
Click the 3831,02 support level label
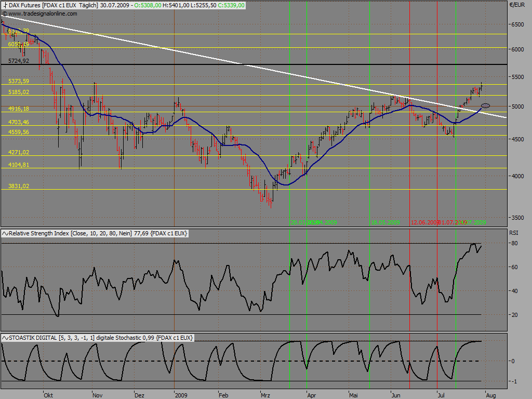point(19,186)
